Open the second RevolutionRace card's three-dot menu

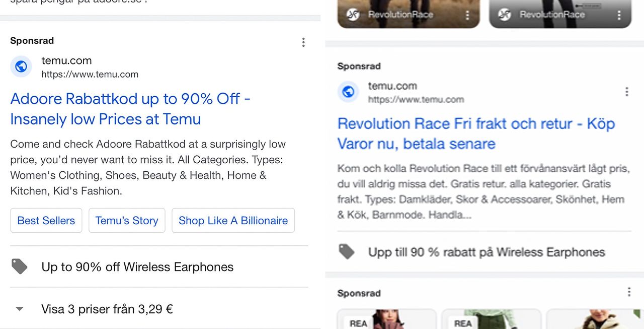click(x=619, y=15)
